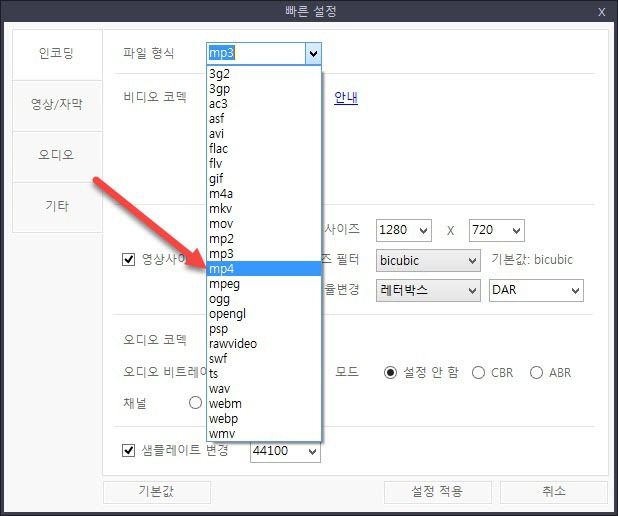Pick swf from the format list
The height and width of the screenshot is (516, 618).
(x=264, y=358)
